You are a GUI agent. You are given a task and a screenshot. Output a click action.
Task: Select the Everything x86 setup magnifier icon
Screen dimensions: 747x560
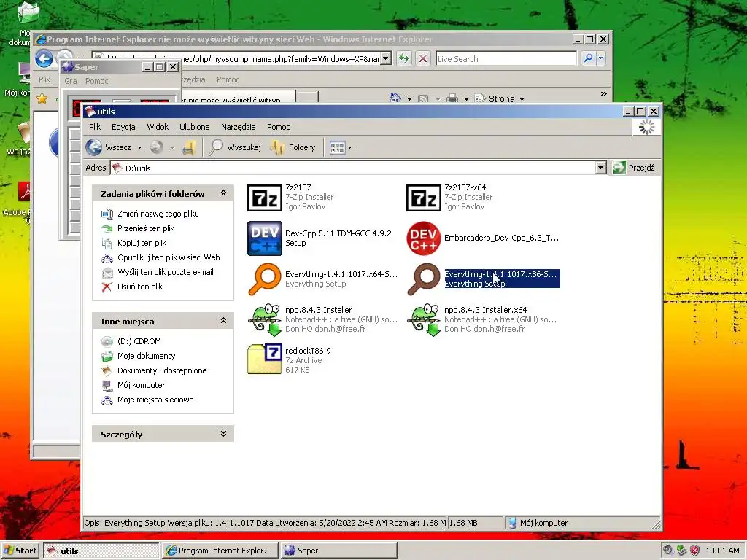click(x=424, y=279)
